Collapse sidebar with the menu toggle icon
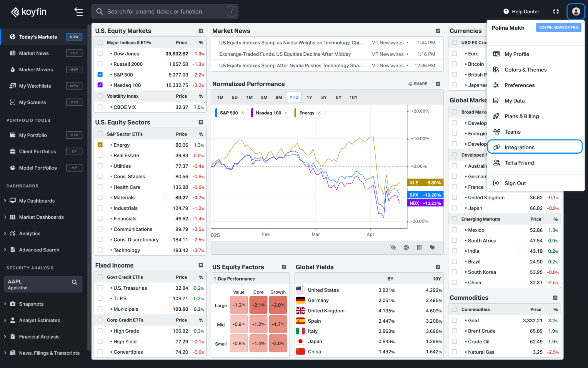Image resolution: width=588 pixels, height=368 pixels. 78,12
